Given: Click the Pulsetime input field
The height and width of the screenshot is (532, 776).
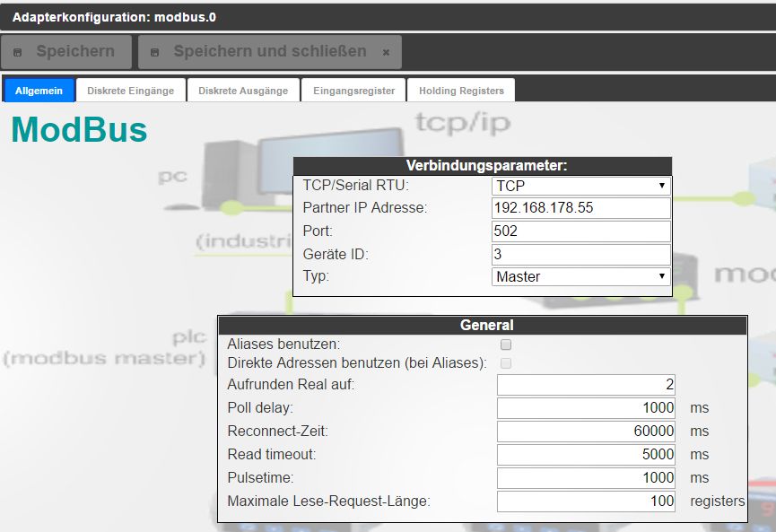Looking at the screenshot, I should pyautogui.click(x=586, y=477).
